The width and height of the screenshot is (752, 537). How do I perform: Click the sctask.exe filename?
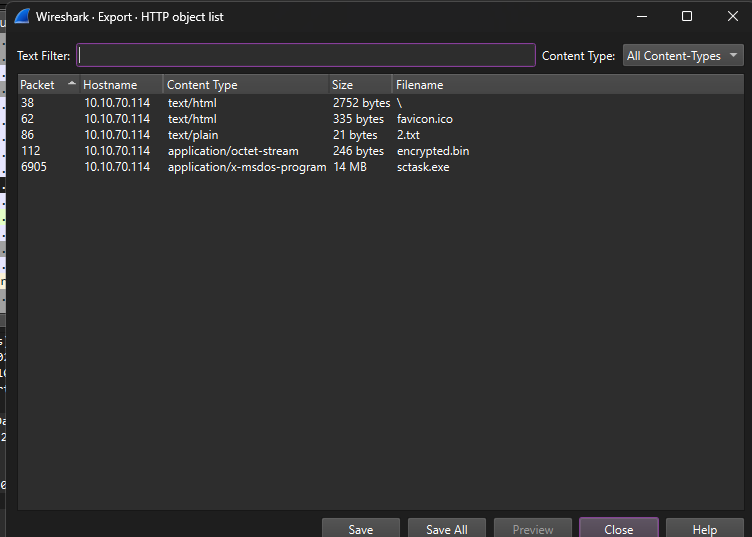click(x=423, y=167)
